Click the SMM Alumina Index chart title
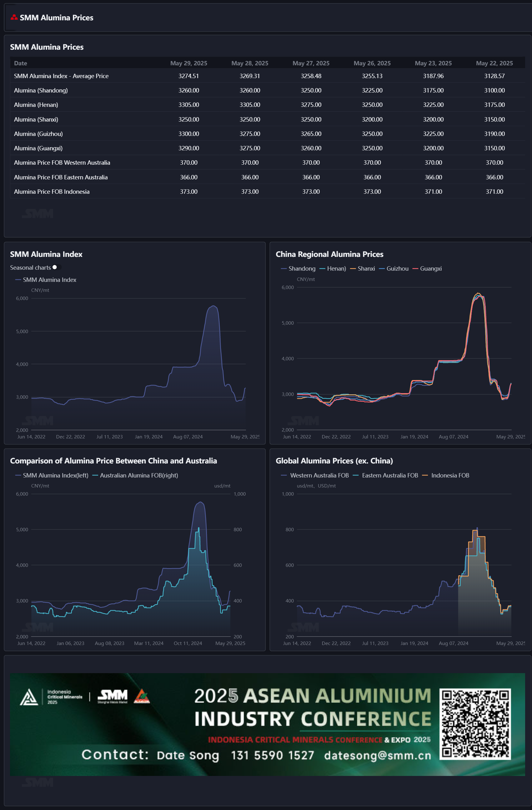Viewport: 532px width, 810px height. (x=46, y=254)
